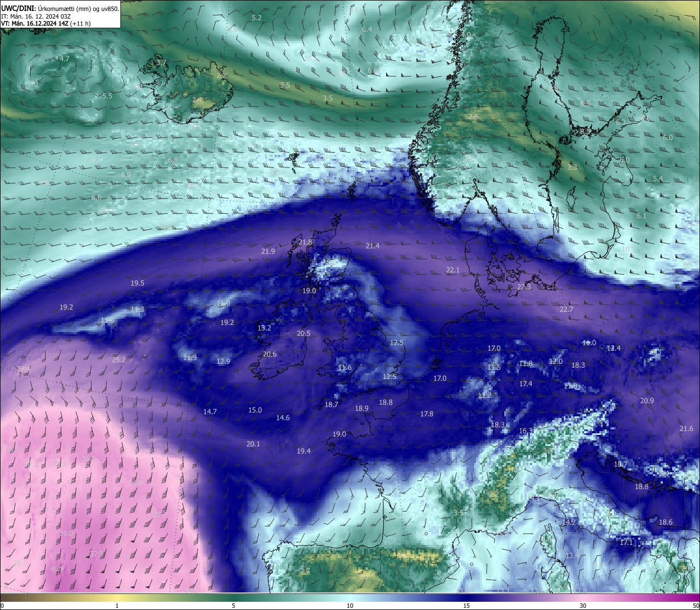
Task: Click the value 11.9 over the Atlantic
Action: point(190,357)
